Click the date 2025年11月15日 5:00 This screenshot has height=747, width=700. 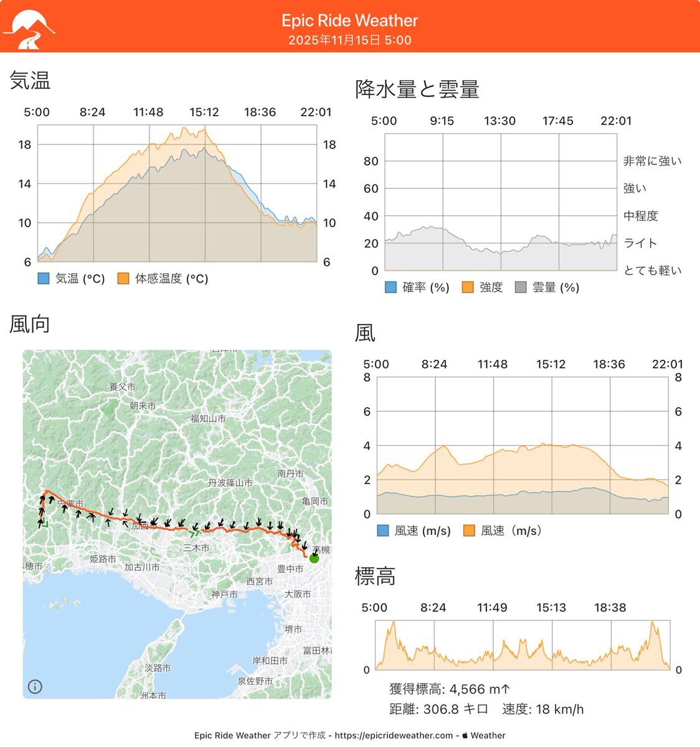(350, 40)
